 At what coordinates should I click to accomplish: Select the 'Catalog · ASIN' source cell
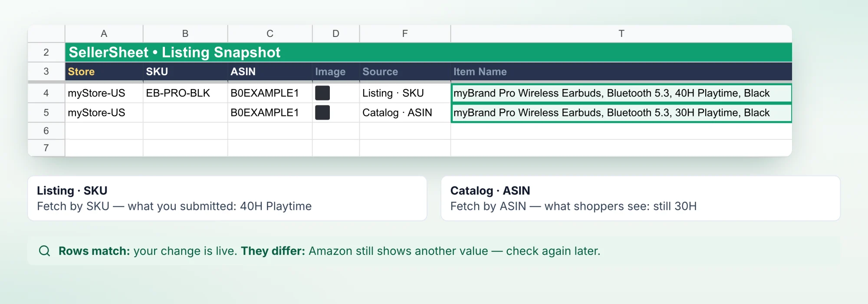point(405,112)
